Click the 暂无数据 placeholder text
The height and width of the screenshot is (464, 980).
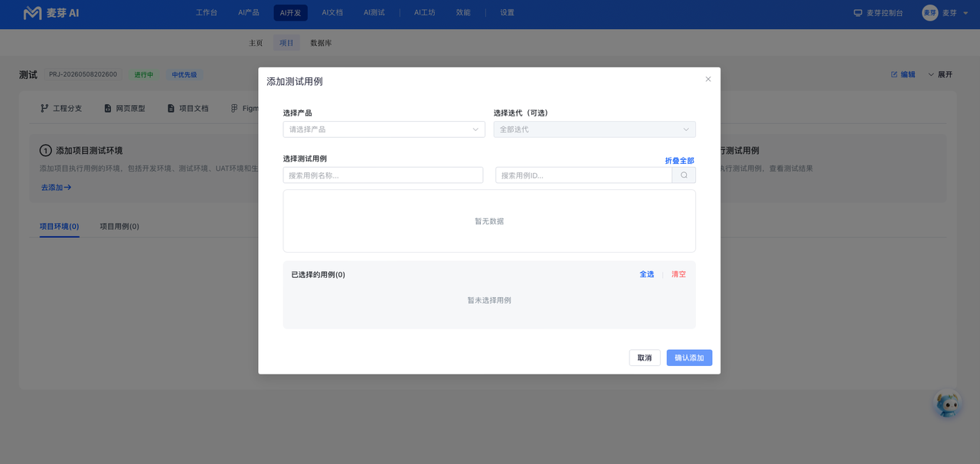pyautogui.click(x=489, y=221)
